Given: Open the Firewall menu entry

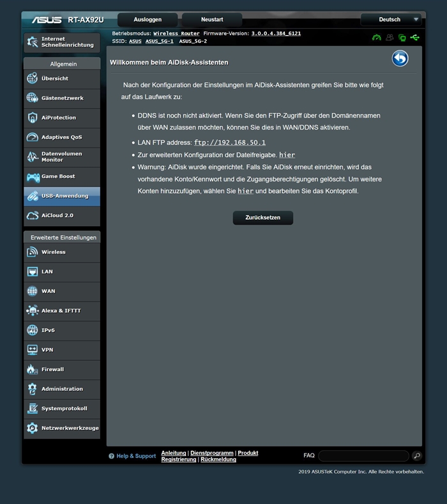Looking at the screenshot, I should pos(62,369).
